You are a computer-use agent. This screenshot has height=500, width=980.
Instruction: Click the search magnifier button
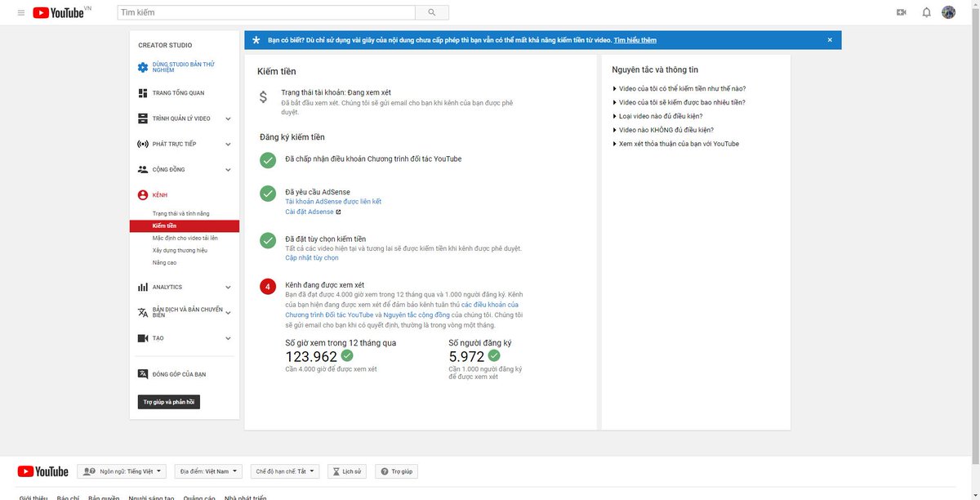(x=432, y=12)
